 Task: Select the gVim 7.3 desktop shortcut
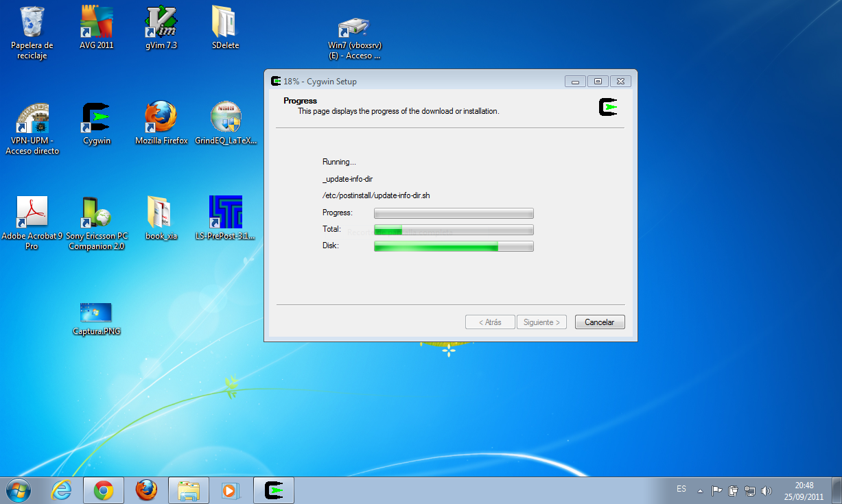(x=161, y=27)
